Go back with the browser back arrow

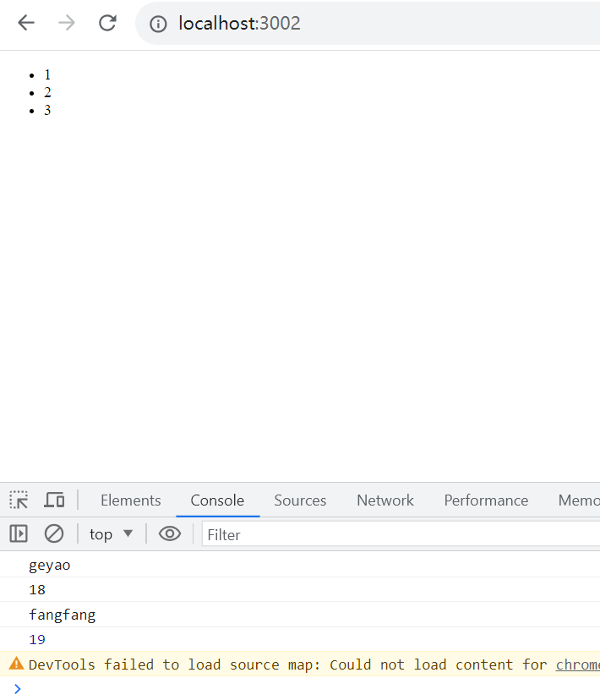tap(26, 23)
